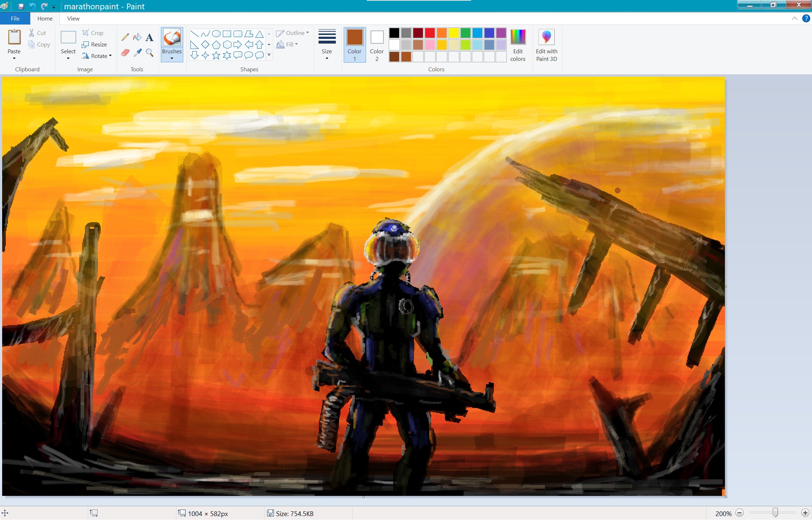
Task: Collapse the ribbon with the chevron
Action: point(794,18)
